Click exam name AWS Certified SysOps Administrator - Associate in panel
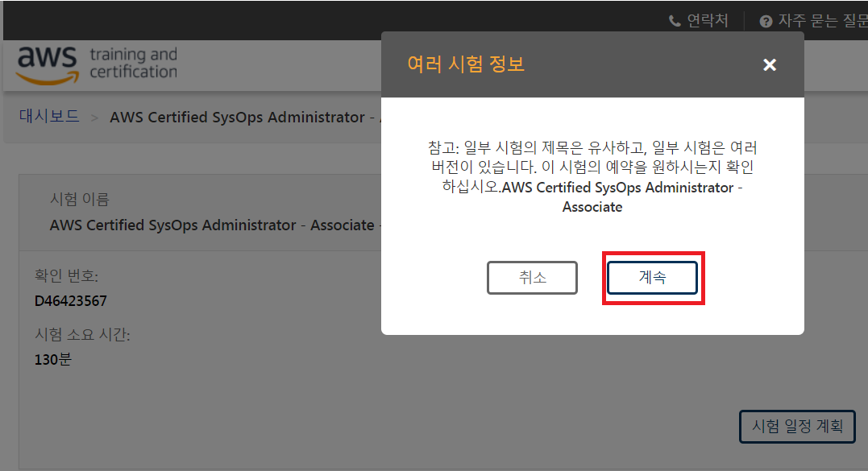868x471 pixels. click(212, 225)
